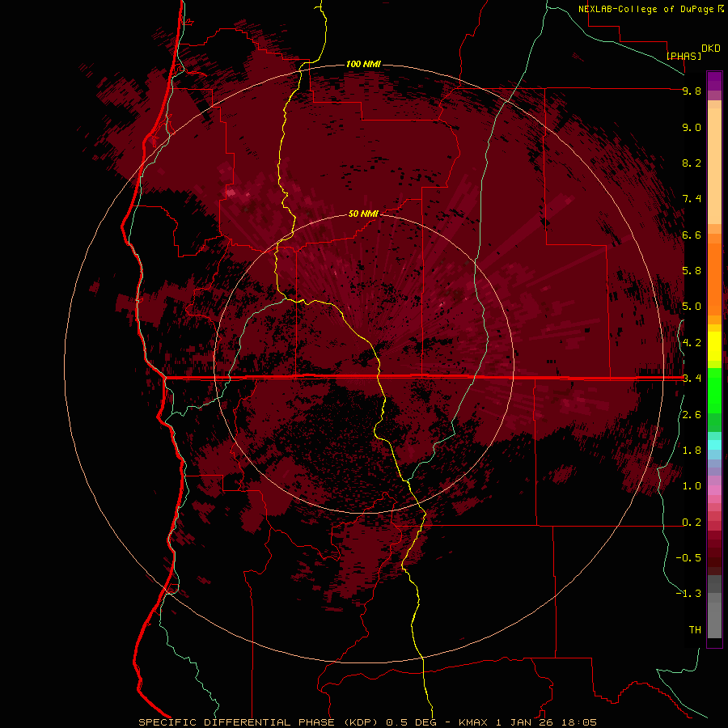Click the 0.5 DEG elevation angle text
This screenshot has height=728, width=728.
point(412,722)
